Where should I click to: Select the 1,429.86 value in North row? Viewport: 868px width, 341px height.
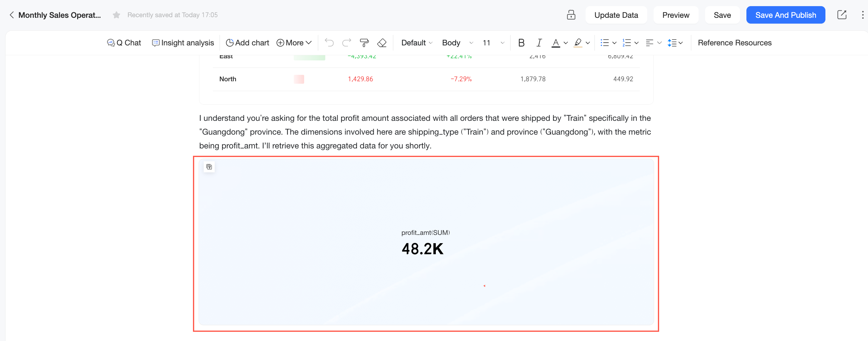click(x=360, y=79)
